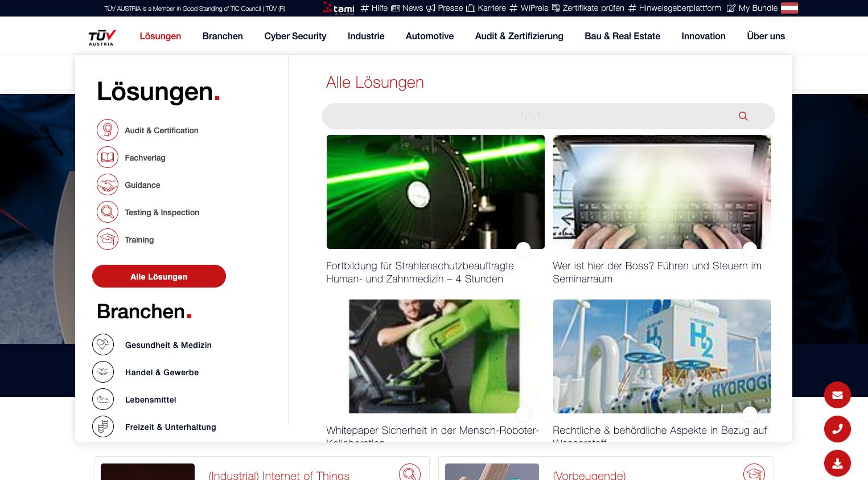Screen dimensions: 868x480
Task: Click the phone contact icon
Action: tap(837, 429)
